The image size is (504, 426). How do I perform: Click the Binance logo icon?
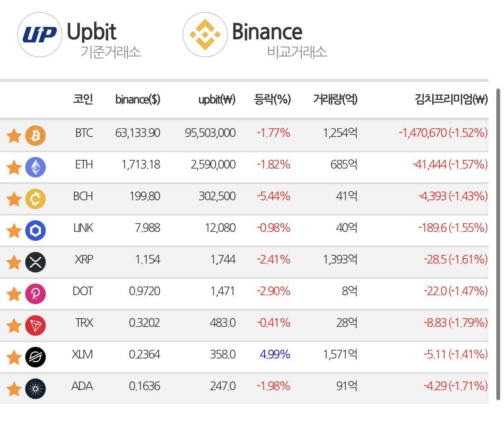point(205,35)
